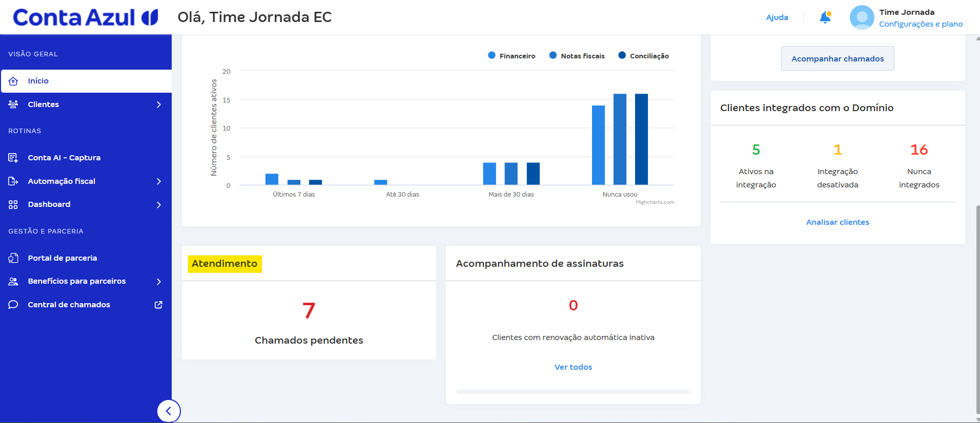
Task: Click the Ajuda link
Action: [777, 17]
